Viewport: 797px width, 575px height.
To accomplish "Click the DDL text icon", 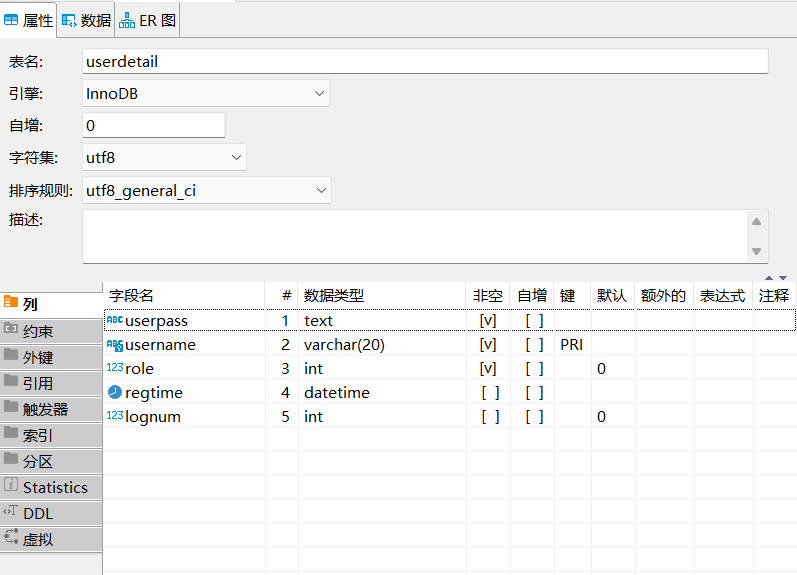I will coord(11,511).
